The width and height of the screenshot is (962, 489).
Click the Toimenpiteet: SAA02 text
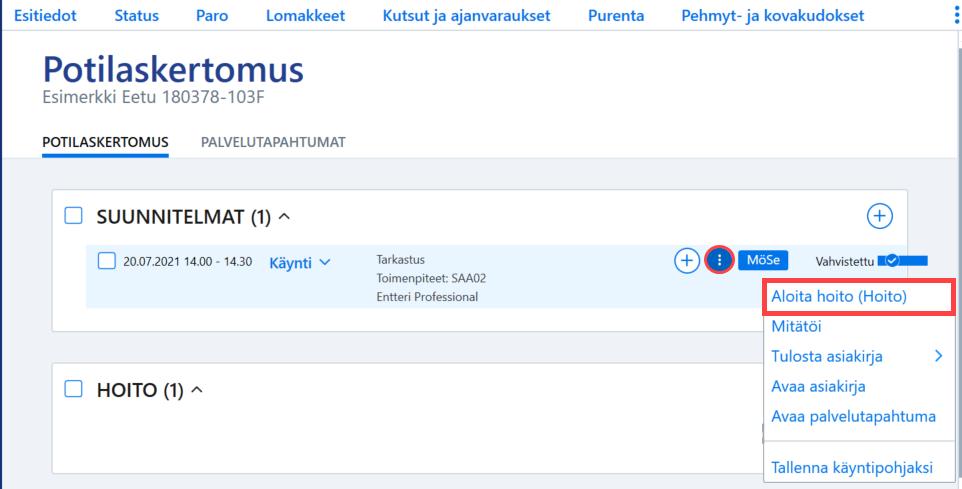tap(431, 279)
